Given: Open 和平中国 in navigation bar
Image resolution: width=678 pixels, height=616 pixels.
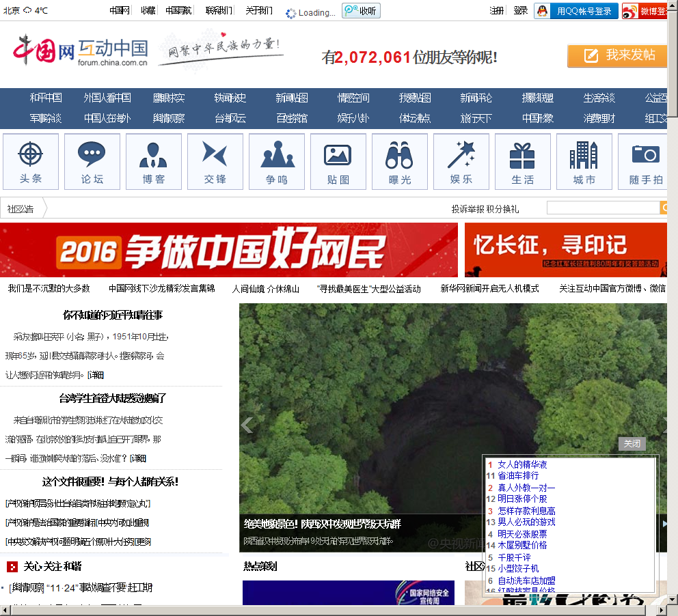Looking at the screenshot, I should (x=46, y=98).
